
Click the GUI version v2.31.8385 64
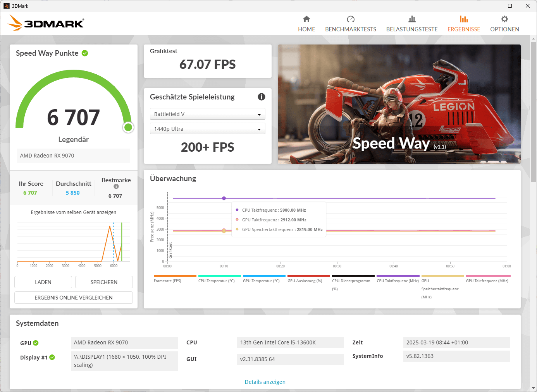point(290,359)
